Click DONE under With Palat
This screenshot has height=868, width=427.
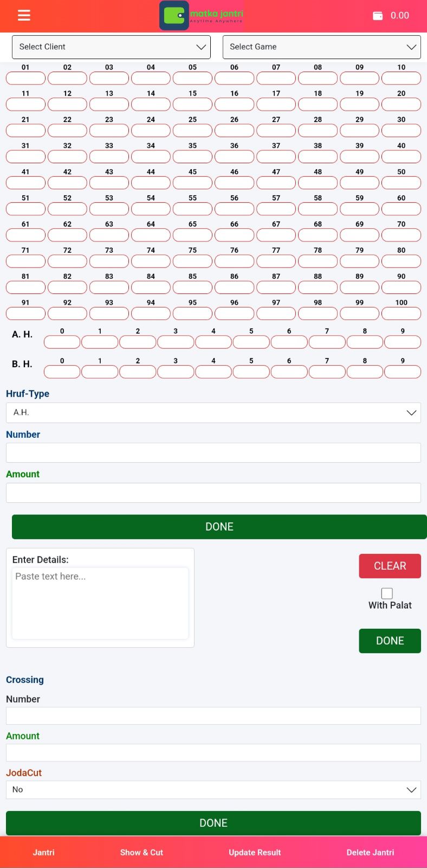[x=390, y=641]
